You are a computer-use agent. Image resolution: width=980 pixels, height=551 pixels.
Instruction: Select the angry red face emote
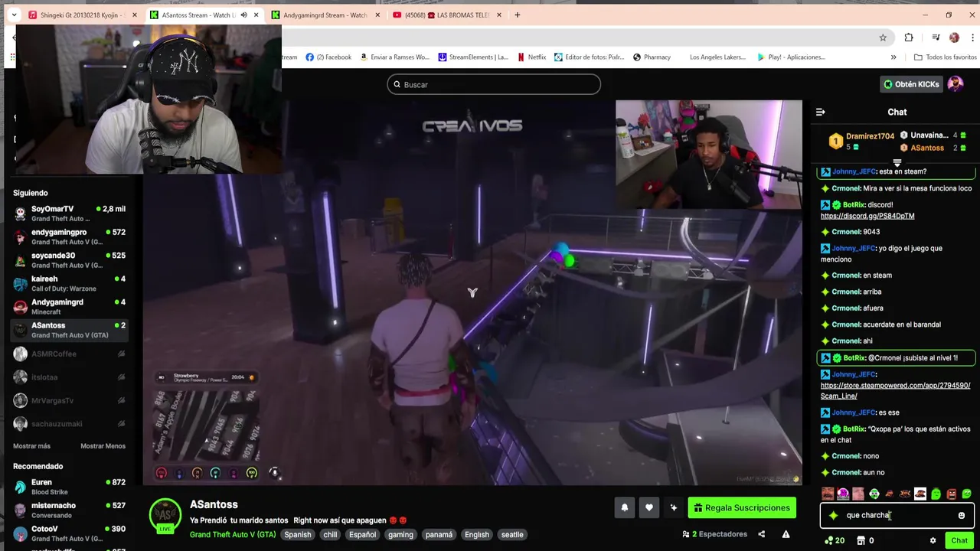(x=951, y=494)
